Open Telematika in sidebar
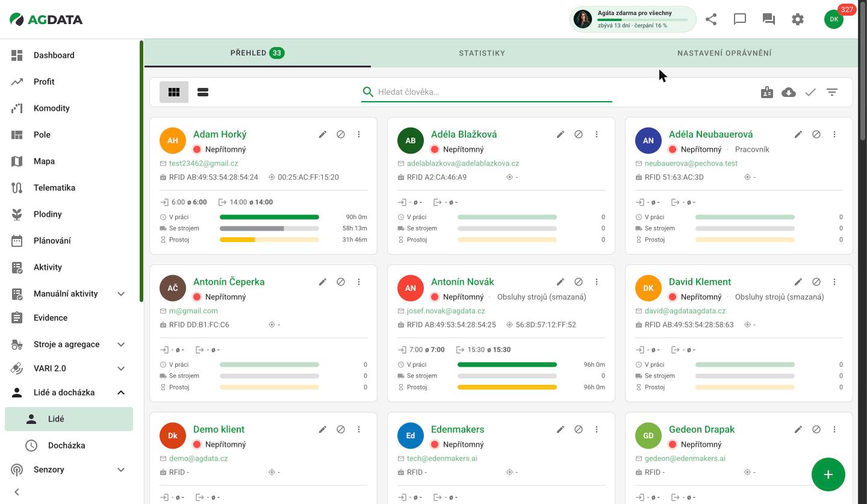This screenshot has height=504, width=867. (69, 188)
